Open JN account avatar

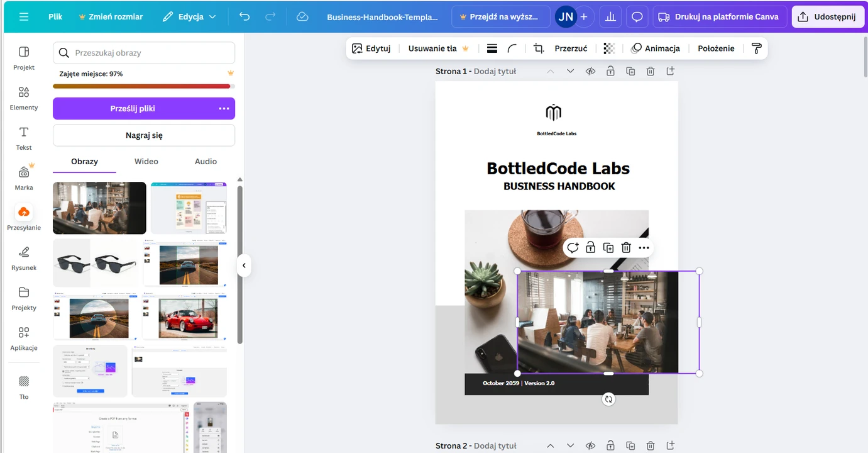(x=566, y=17)
